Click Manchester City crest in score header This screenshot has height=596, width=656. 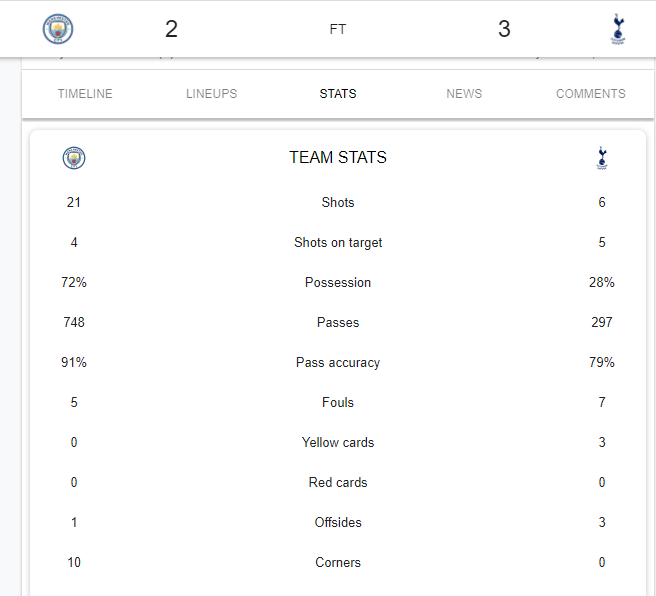(58, 29)
